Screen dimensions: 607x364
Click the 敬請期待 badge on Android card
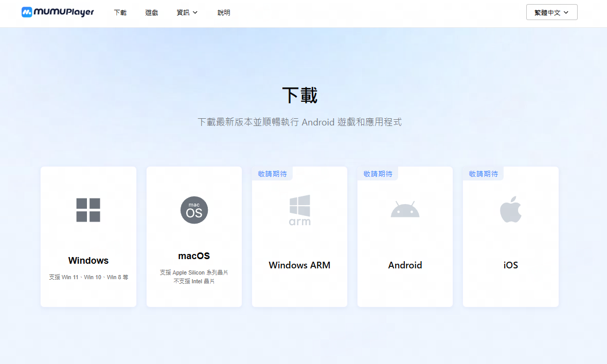[x=378, y=173]
